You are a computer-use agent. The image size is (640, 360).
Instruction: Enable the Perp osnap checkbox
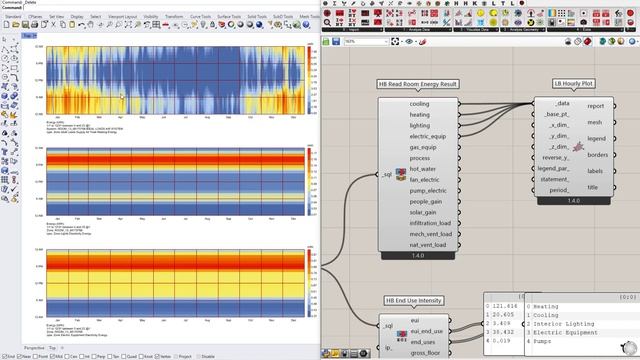[x=95, y=357]
